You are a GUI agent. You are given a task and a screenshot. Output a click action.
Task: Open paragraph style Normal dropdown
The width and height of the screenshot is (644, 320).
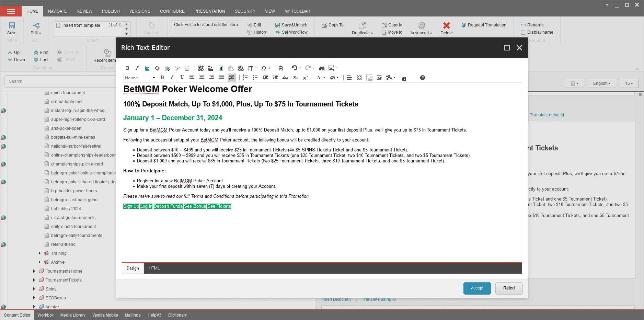click(140, 78)
